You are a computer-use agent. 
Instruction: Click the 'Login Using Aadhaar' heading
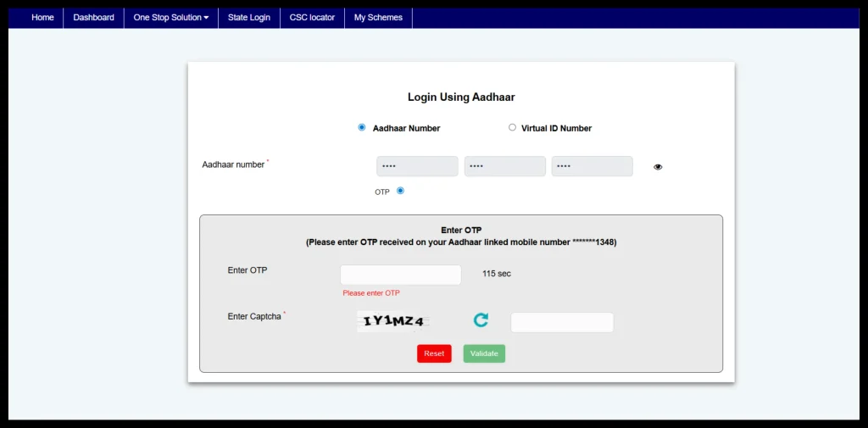pos(461,97)
